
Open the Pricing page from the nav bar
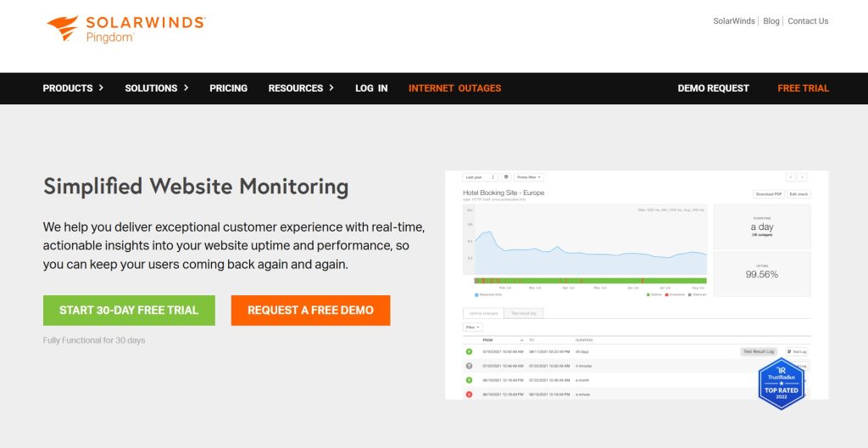(229, 88)
